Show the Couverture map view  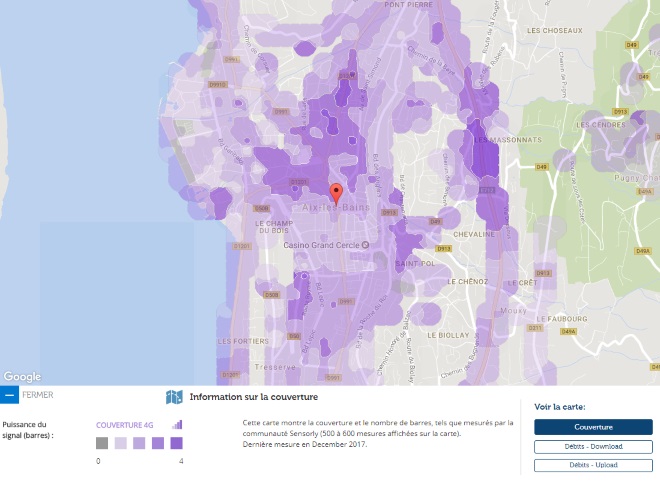[x=593, y=427]
